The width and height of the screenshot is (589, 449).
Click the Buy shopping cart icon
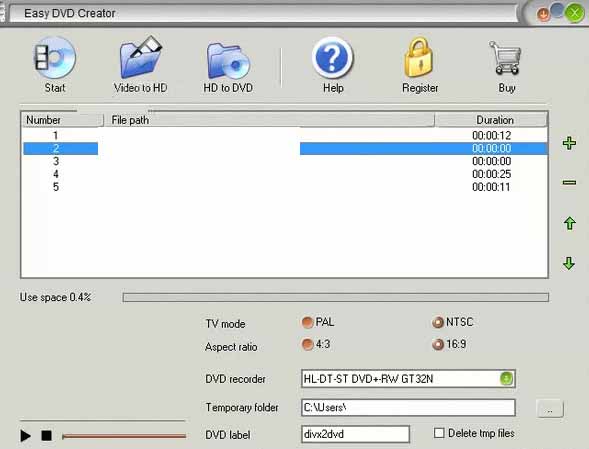point(505,57)
